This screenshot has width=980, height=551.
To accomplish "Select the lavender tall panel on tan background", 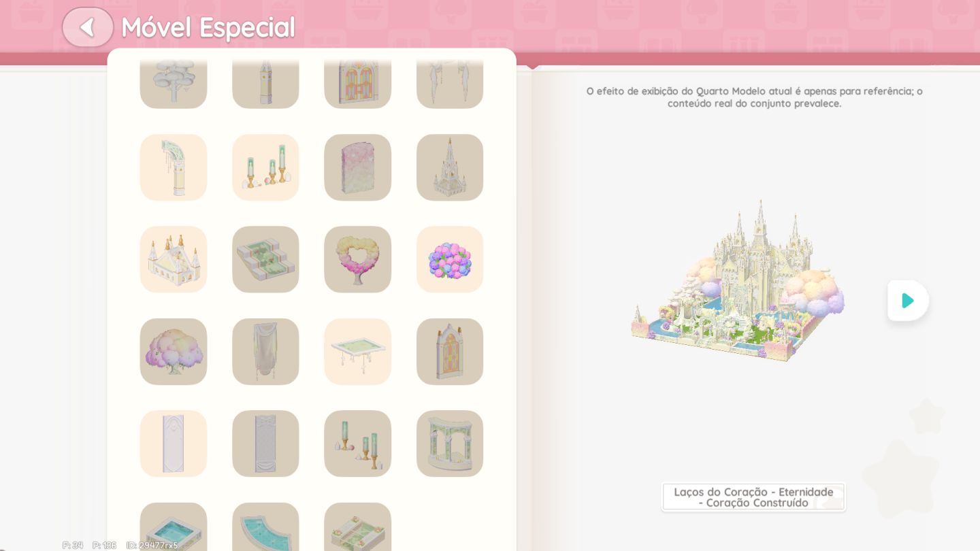I will (x=265, y=444).
